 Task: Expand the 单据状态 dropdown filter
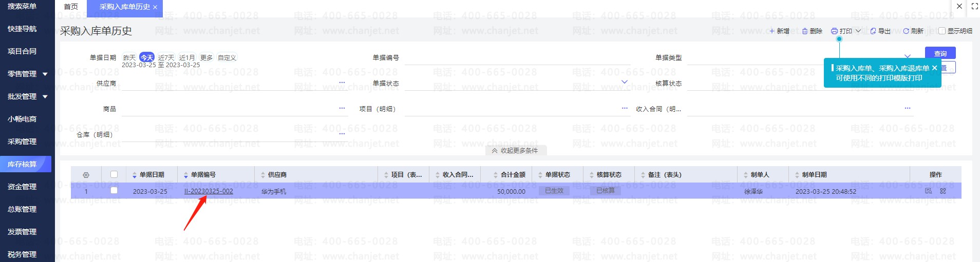(625, 82)
